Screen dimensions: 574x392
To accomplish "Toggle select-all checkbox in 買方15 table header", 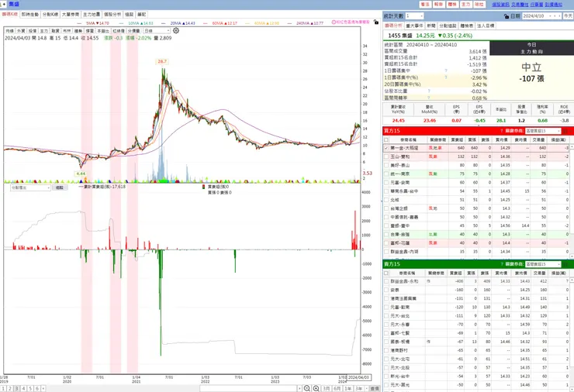I will (x=386, y=139).
